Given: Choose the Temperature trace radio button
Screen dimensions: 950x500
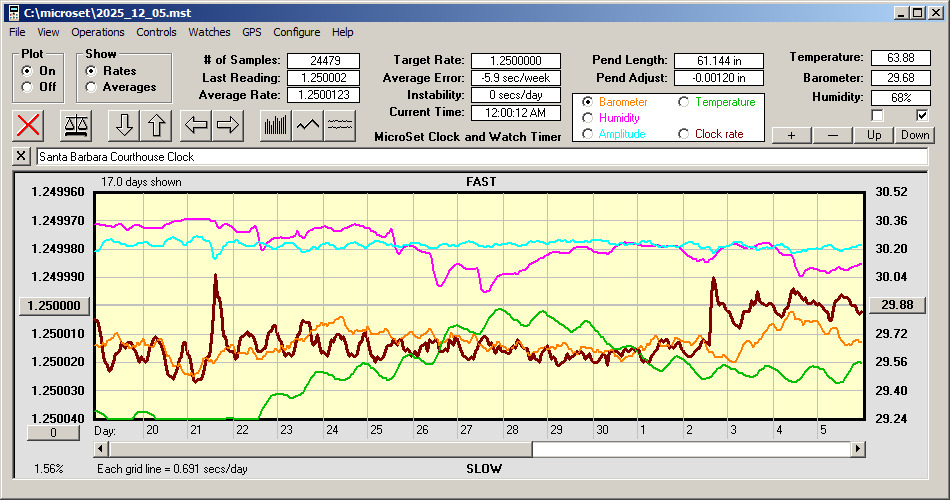Looking at the screenshot, I should coord(684,102).
